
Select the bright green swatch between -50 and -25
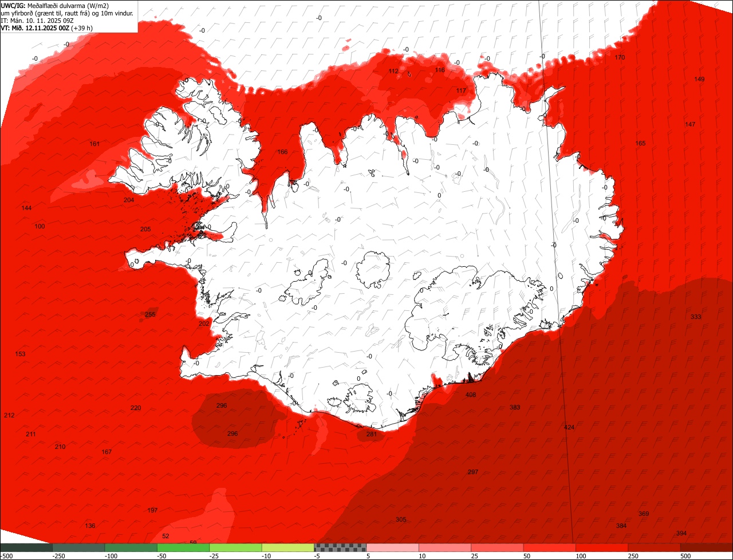[x=183, y=547]
